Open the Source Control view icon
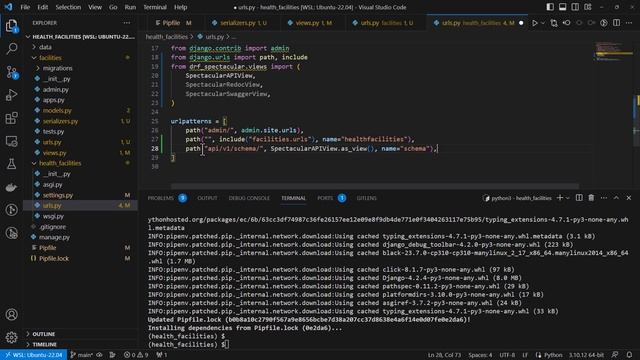Viewport: 640px width, 360px height. [x=11, y=72]
